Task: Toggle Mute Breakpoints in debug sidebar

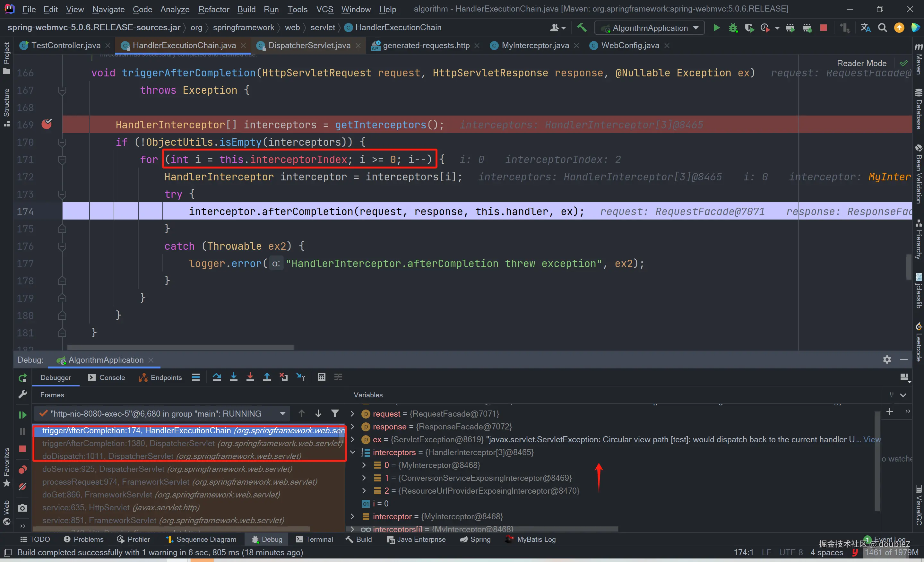Action: pos(22,487)
